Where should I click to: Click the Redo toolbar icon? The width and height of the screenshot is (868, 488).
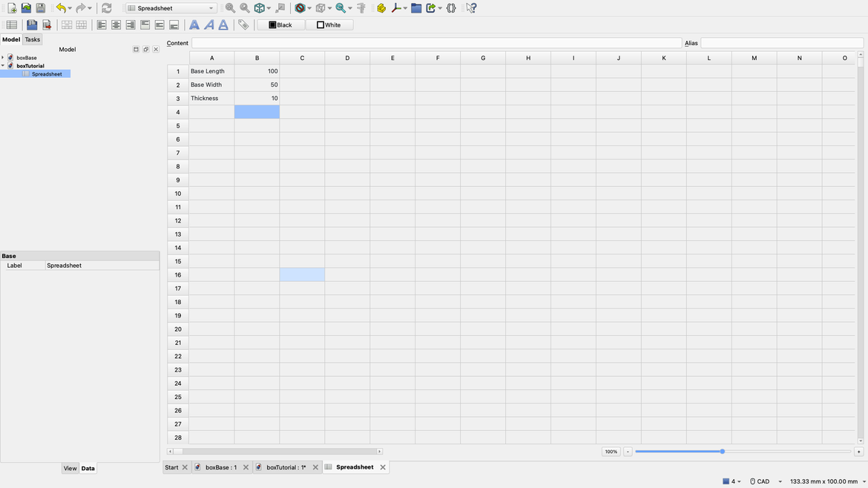tap(79, 7)
